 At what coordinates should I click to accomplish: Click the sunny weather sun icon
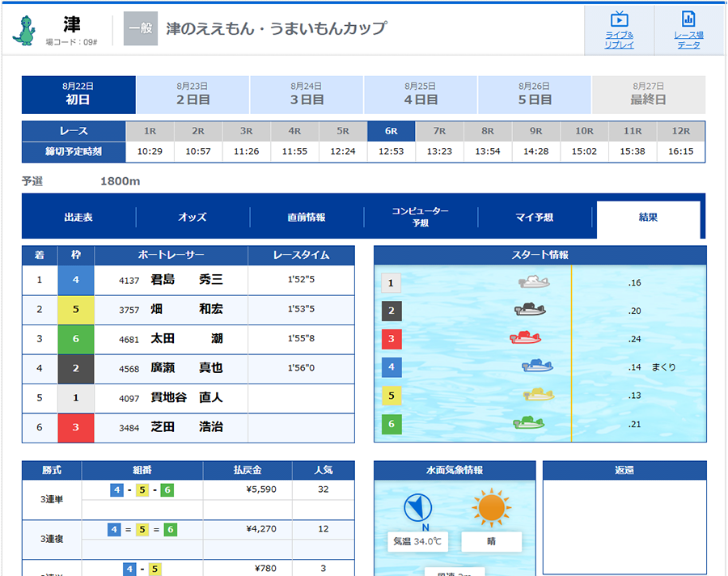point(491,507)
